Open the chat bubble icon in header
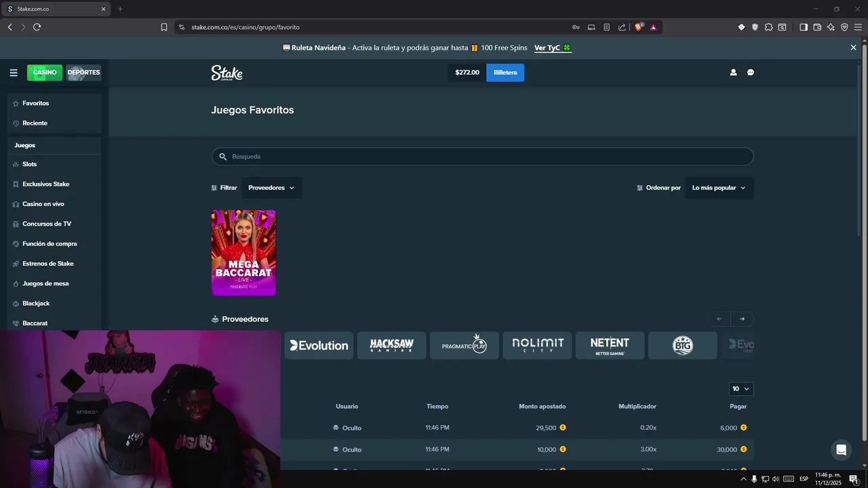This screenshot has height=488, width=868. pos(751,73)
